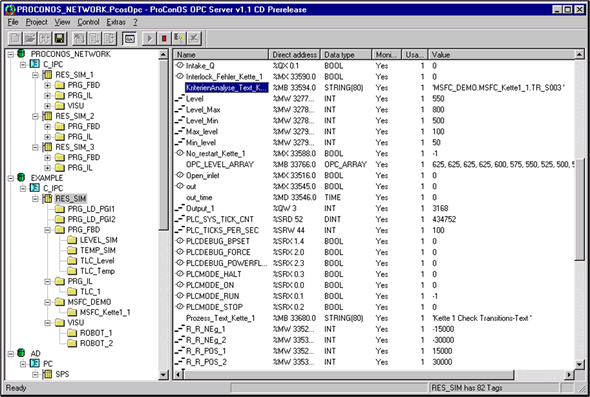The width and height of the screenshot is (590, 397).
Task: Open the Control menu
Action: click(x=88, y=22)
